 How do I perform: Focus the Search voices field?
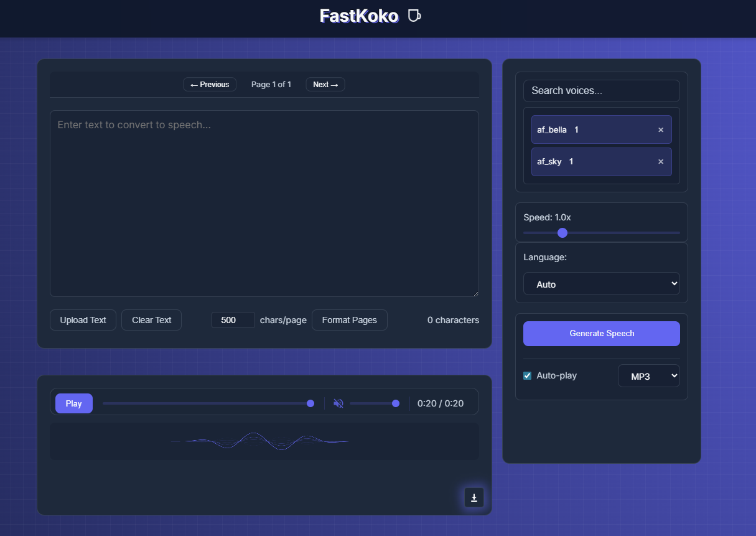pyautogui.click(x=602, y=91)
